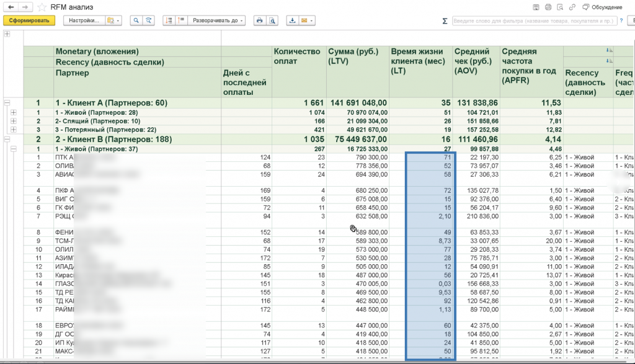The height and width of the screenshot is (364, 635).
Task: Click the APFR value 11,53
Action: pos(551,103)
